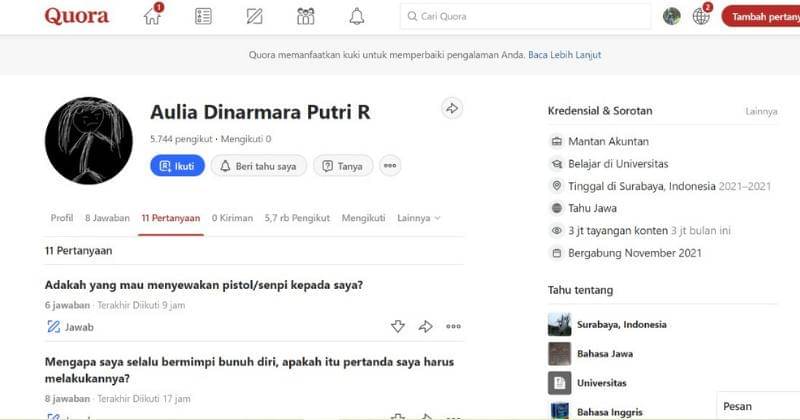
Task: Open the Bahasa Jawa topic
Action: [605, 354]
